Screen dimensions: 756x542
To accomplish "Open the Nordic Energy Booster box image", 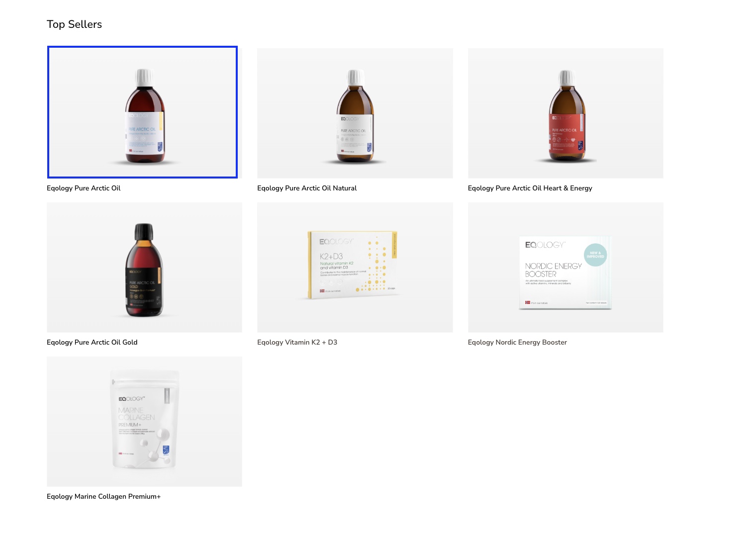I will coord(566,268).
